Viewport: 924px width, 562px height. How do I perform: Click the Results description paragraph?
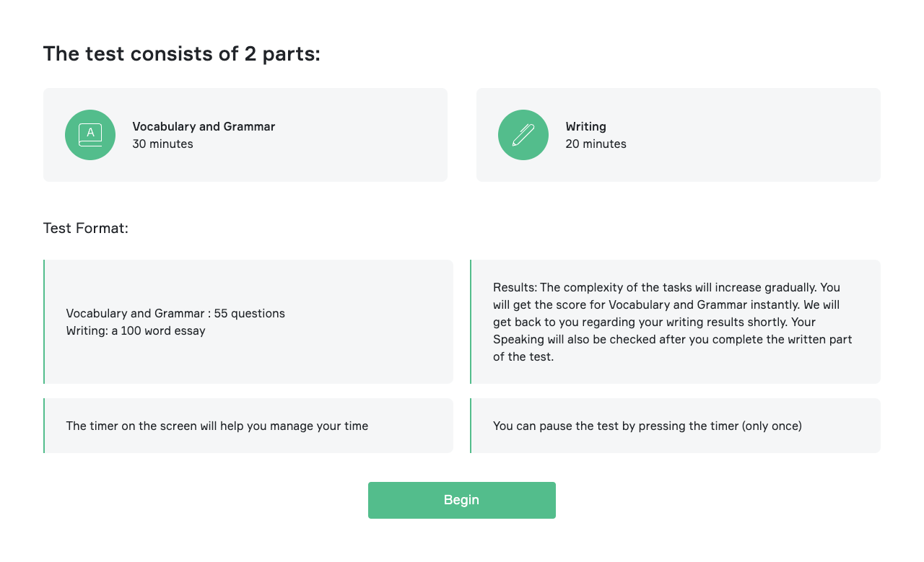(673, 322)
